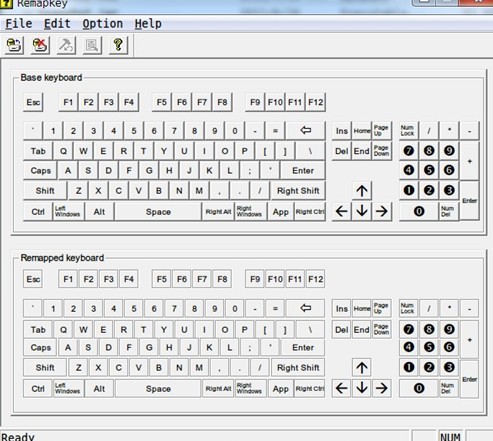
Task: Click the grayed magnifier preview toolbar icon
Action: (x=92, y=45)
